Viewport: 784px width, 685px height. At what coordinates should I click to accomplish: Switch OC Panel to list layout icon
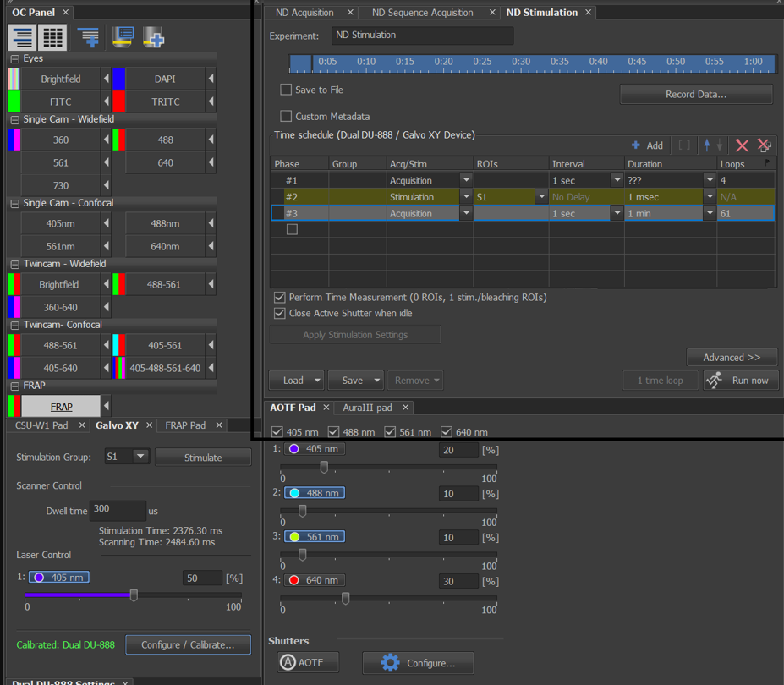(22, 37)
